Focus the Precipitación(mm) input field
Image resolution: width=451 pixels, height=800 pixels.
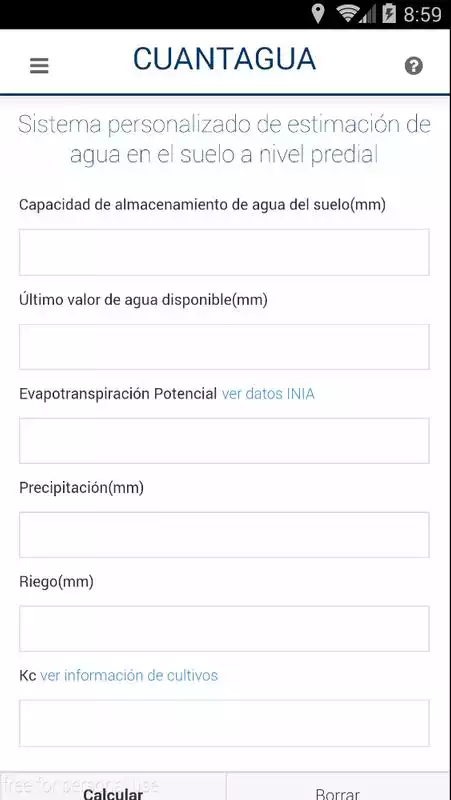[x=224, y=535]
